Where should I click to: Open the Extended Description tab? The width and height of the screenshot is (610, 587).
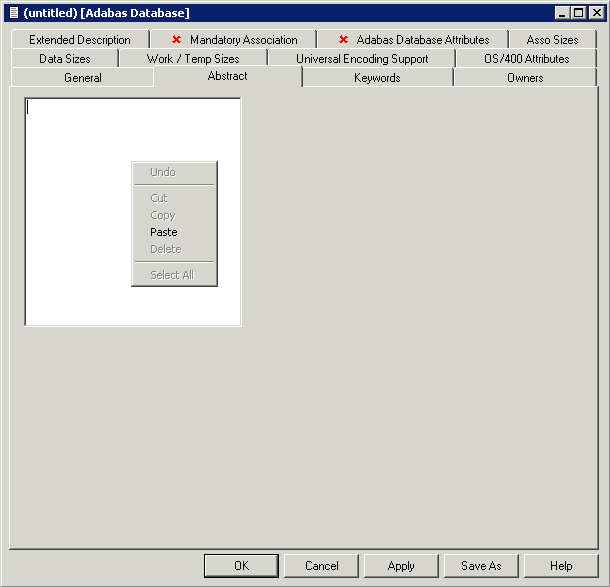(80, 40)
